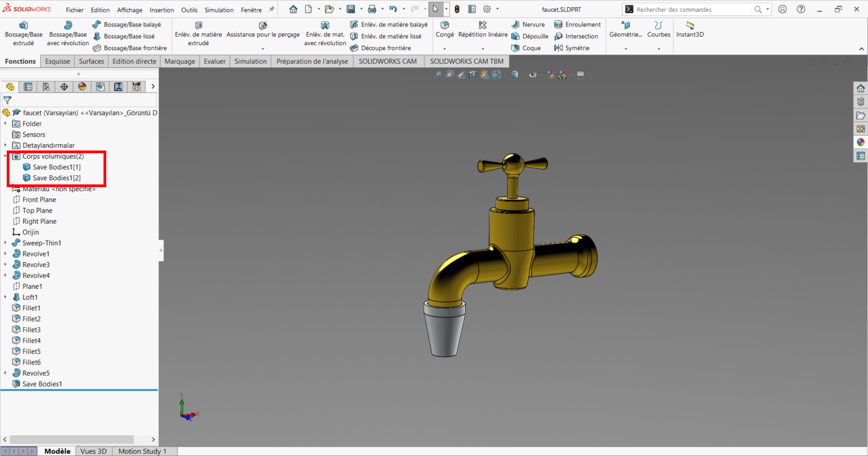Switch to the Motion Study 1 tab
This screenshot has width=868, height=456.
pos(143,450)
